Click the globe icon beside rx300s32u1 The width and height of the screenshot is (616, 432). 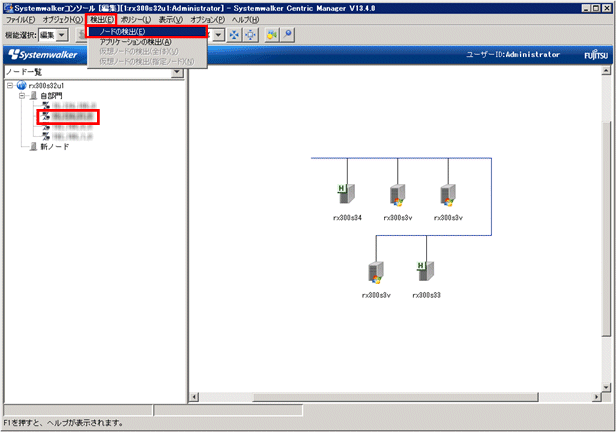(x=22, y=85)
